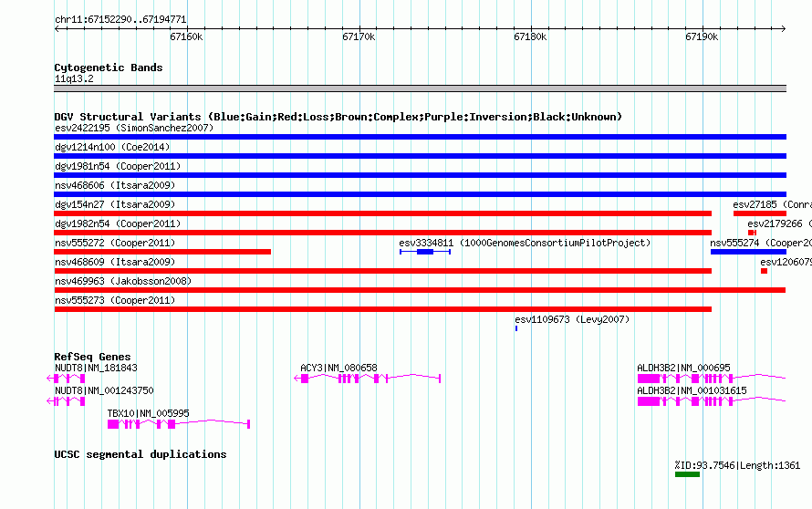Click the dgv1214n100 blue gain bar

point(420,156)
